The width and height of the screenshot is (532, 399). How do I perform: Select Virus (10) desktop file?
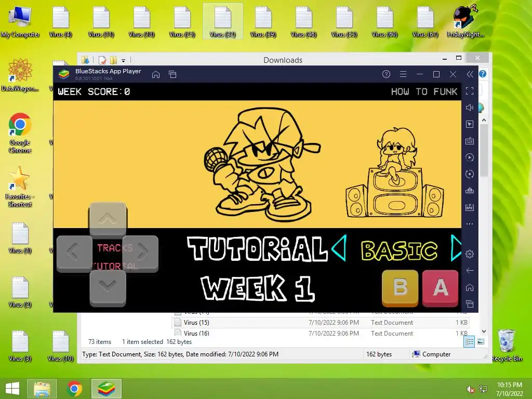(x=60, y=345)
